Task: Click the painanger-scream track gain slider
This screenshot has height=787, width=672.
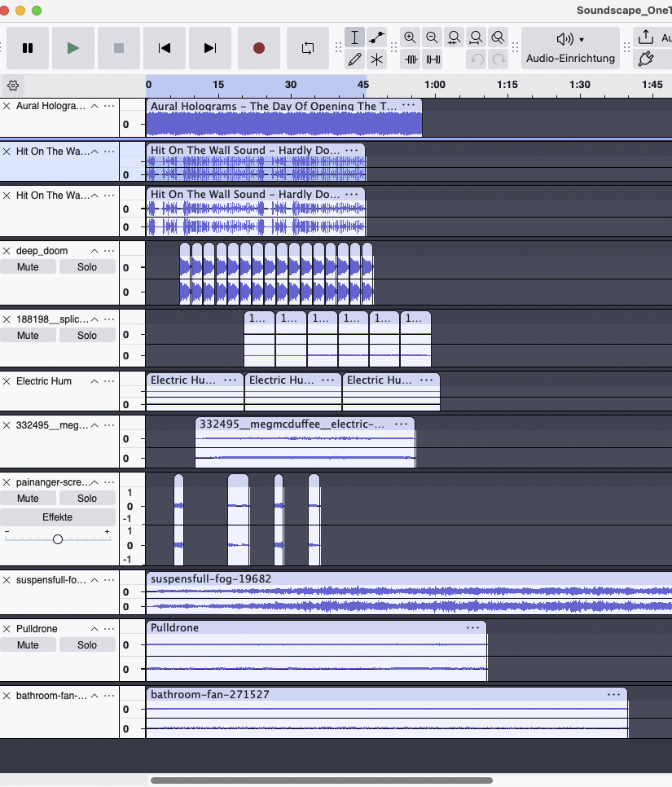Action: [58, 539]
